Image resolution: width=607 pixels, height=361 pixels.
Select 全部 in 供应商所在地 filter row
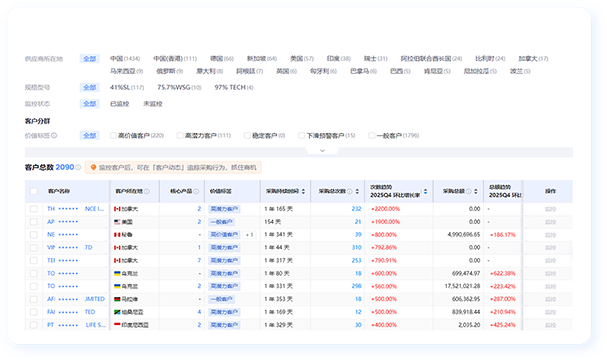click(x=89, y=59)
